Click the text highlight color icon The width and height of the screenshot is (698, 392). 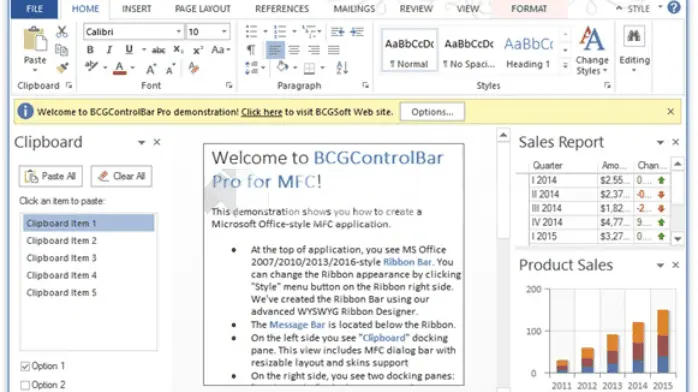point(92,67)
